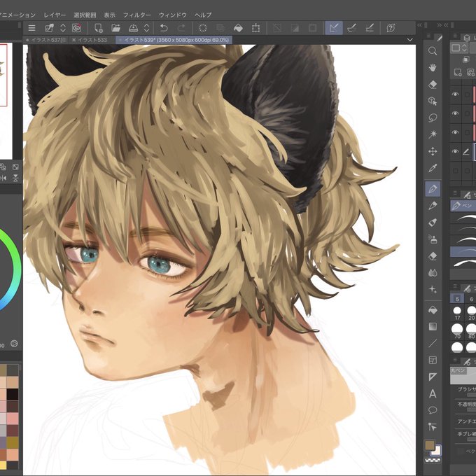Select the Balloon speech bubble tool
This screenshot has height=476, width=476.
pyautogui.click(x=433, y=410)
